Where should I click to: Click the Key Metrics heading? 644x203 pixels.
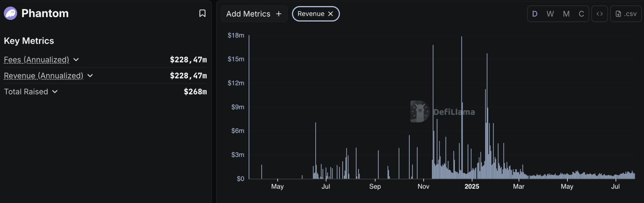point(29,41)
